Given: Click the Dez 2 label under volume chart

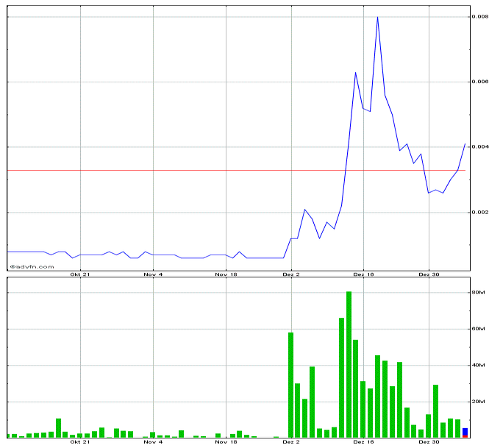Looking at the screenshot, I should [x=291, y=442].
